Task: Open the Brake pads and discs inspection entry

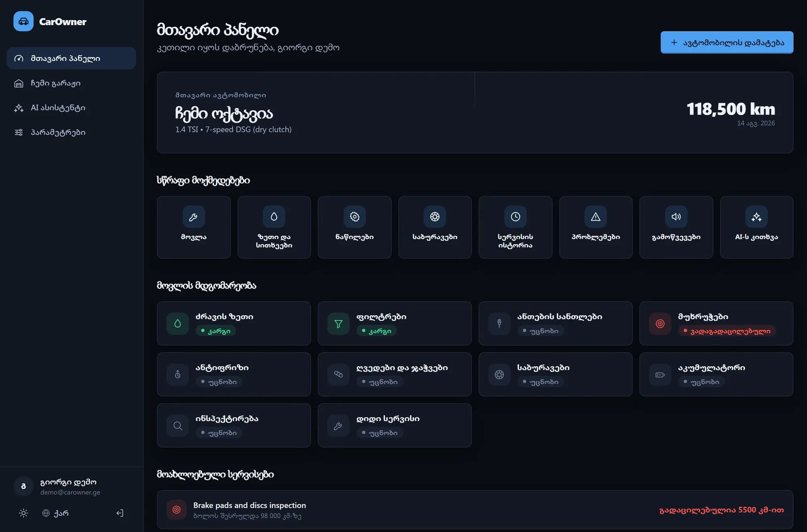Action: pos(475,510)
